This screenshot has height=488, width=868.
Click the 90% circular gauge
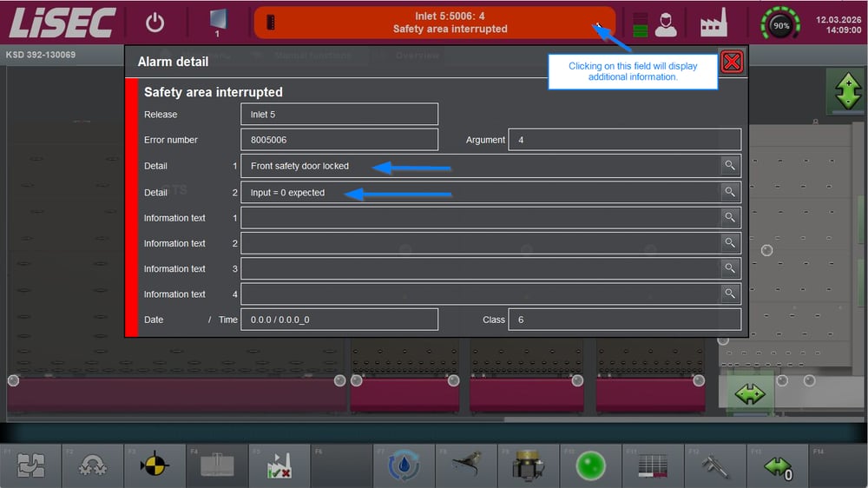(780, 25)
